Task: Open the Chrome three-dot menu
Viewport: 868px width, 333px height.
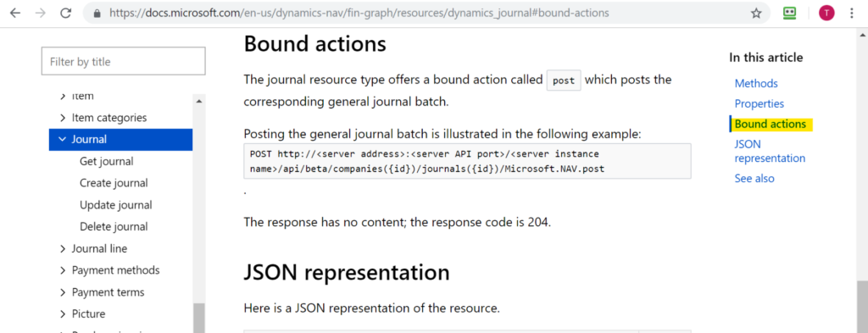Action: [852, 14]
